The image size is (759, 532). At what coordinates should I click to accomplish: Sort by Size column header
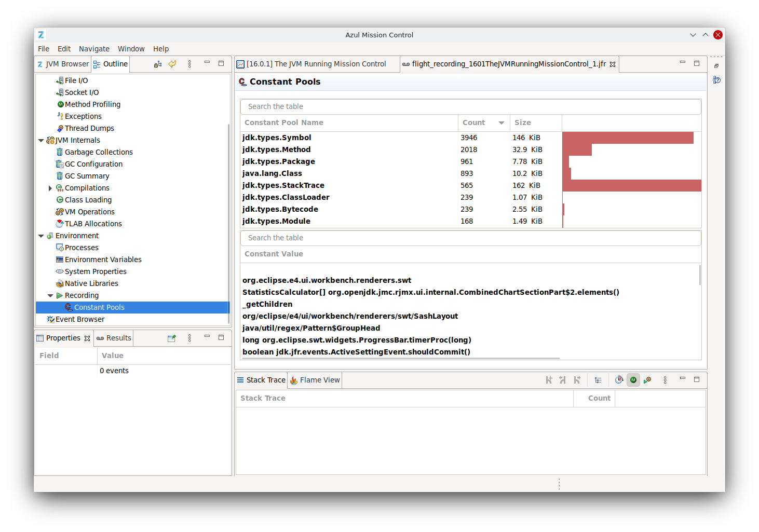(536, 123)
